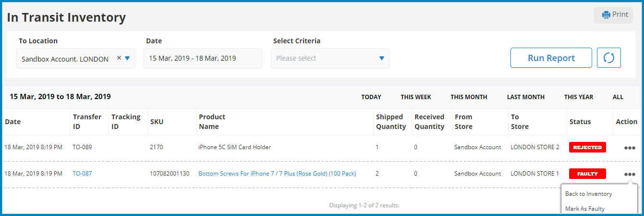This screenshot has width=644, height=216.
Task: Click the refresh icon beside Run Report
Action: (609, 58)
